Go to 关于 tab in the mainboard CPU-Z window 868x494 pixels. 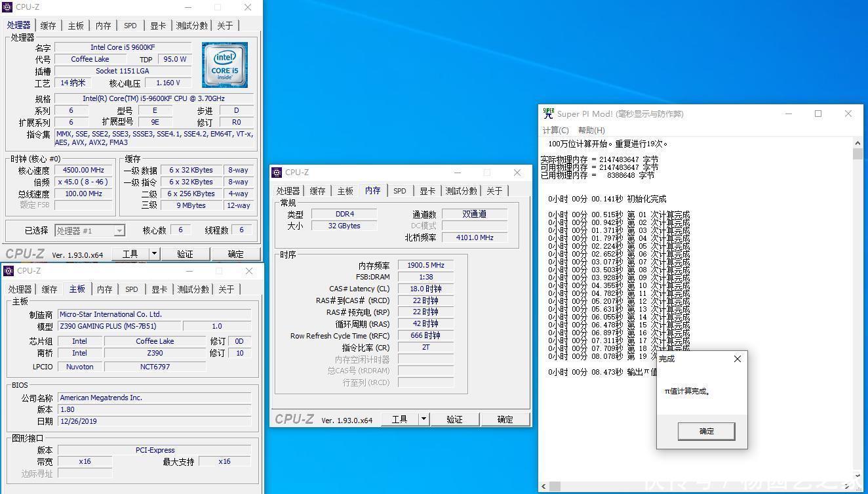(226, 289)
